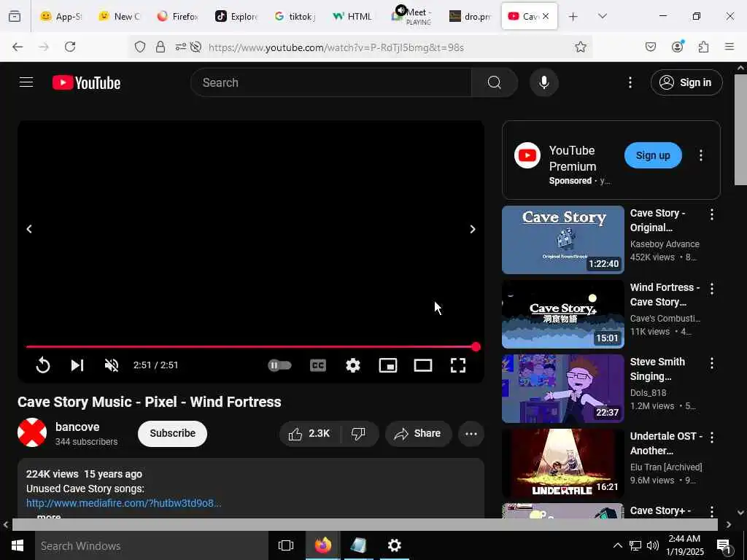Open the player settings gear

(352, 365)
